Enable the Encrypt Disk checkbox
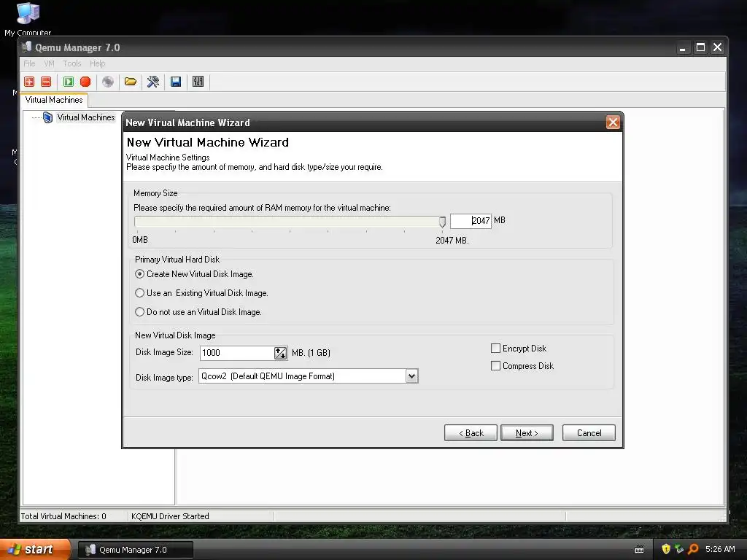This screenshot has height=560, width=747. tap(495, 349)
